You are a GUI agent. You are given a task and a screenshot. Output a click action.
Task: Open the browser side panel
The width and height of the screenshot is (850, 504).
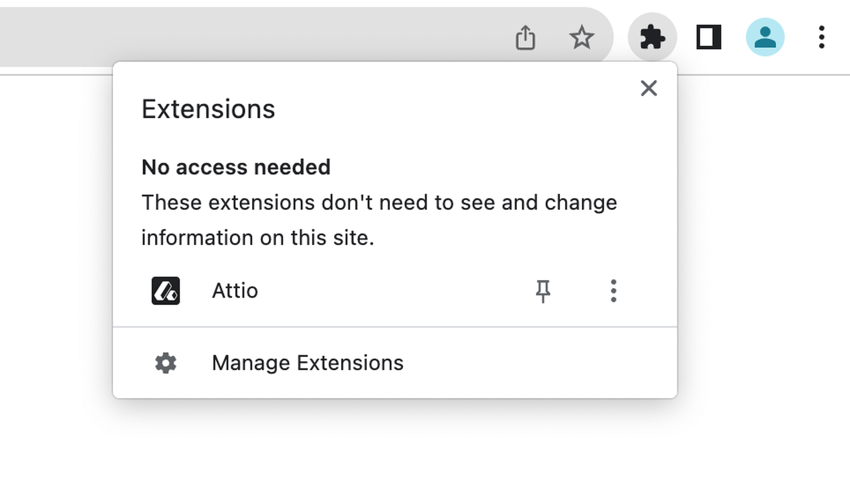(x=709, y=37)
